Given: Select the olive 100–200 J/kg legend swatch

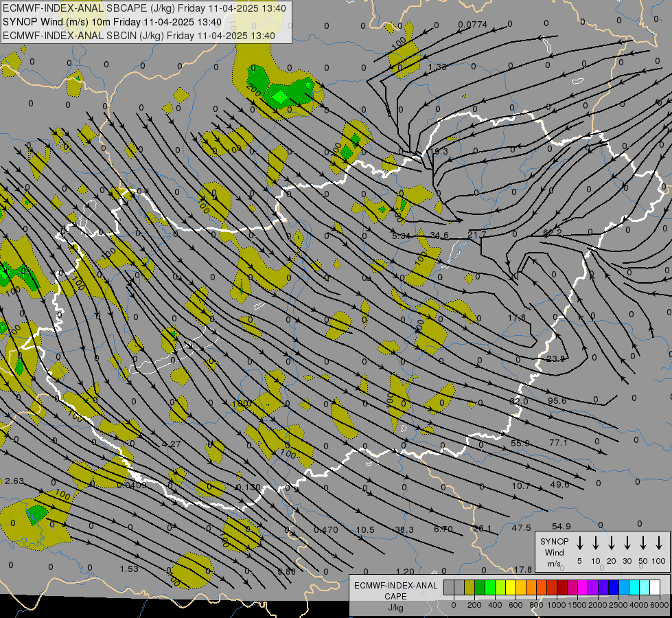Looking at the screenshot, I should (470, 588).
